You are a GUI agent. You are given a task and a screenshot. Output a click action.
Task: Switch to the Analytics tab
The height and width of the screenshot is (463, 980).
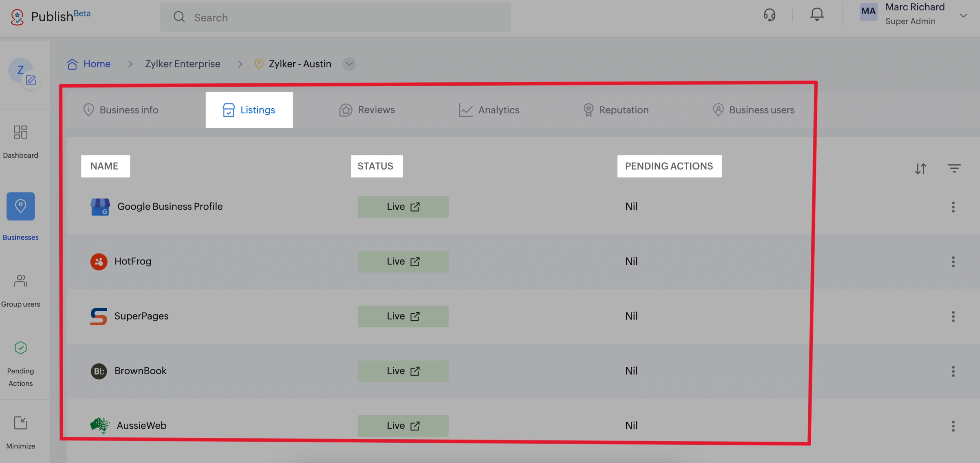point(489,110)
